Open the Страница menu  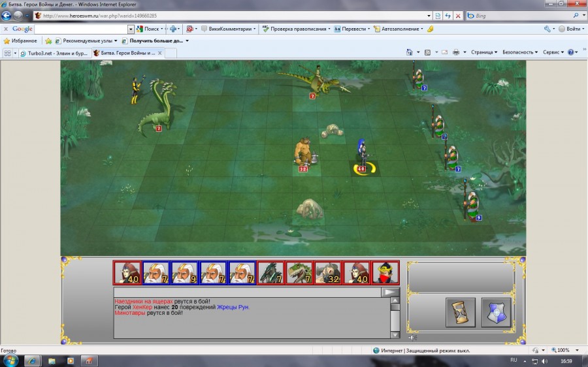[483, 52]
